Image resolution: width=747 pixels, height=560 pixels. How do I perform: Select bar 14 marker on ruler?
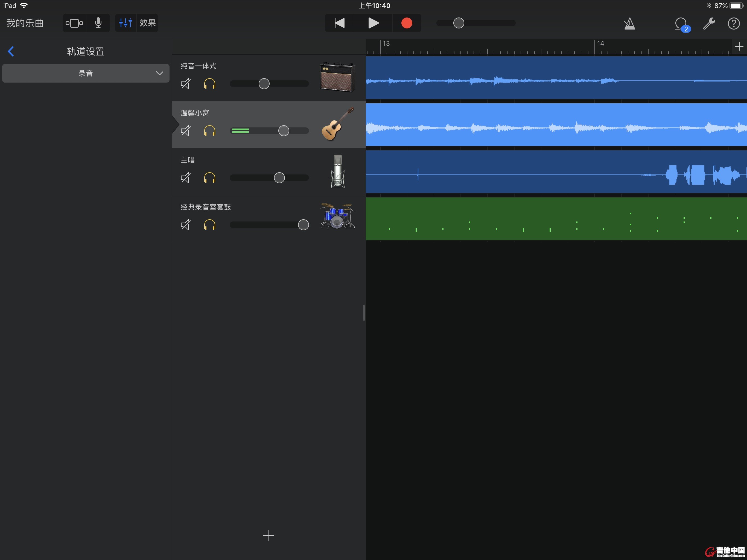coord(600,43)
